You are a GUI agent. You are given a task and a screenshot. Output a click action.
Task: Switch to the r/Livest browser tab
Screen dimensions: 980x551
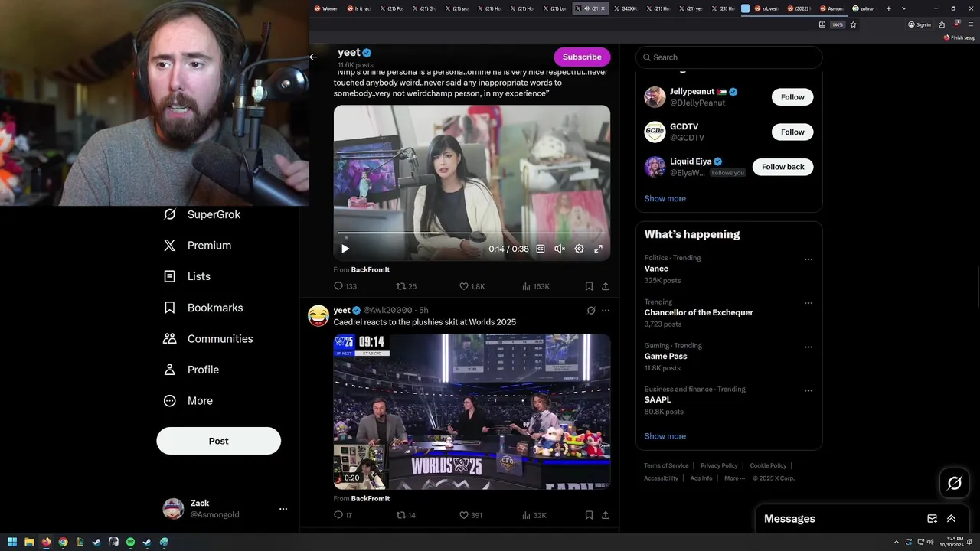tap(766, 8)
